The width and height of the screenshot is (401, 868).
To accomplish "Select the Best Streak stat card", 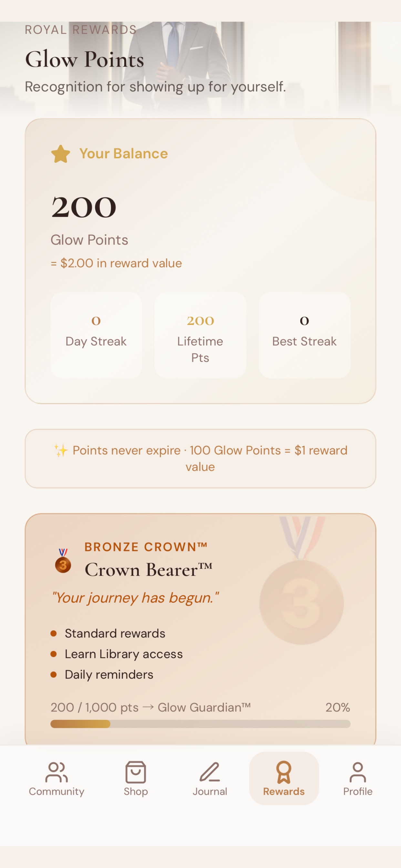I will tap(304, 335).
